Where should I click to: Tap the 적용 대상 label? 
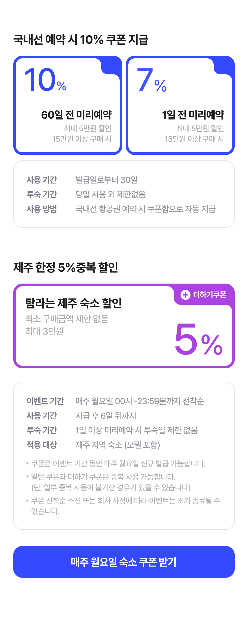point(42,445)
